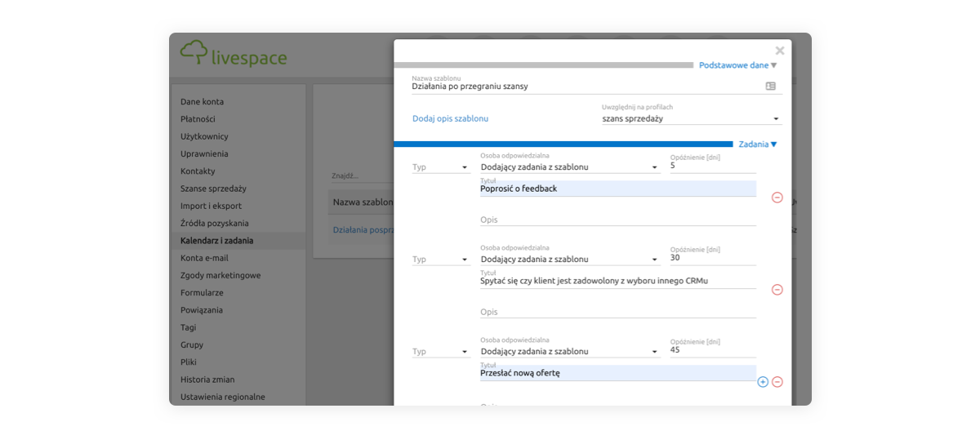Collapse the Podstawowe dane section

pyautogui.click(x=738, y=65)
